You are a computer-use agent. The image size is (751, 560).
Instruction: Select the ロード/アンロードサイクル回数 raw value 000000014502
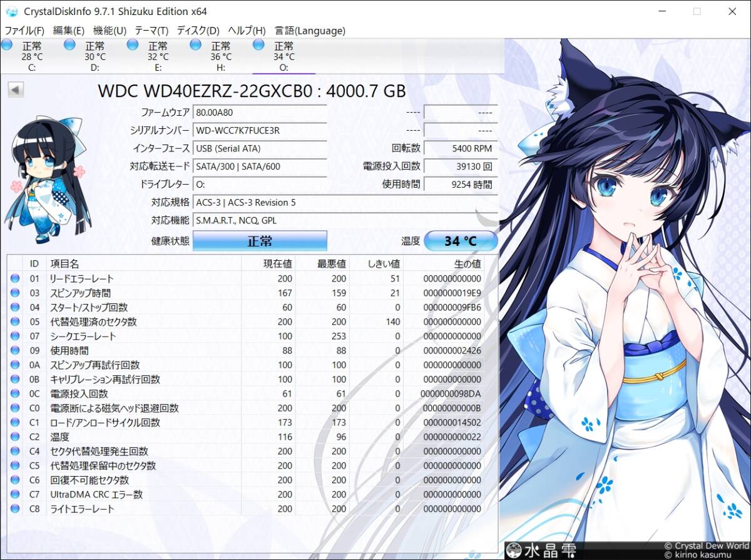(451, 422)
